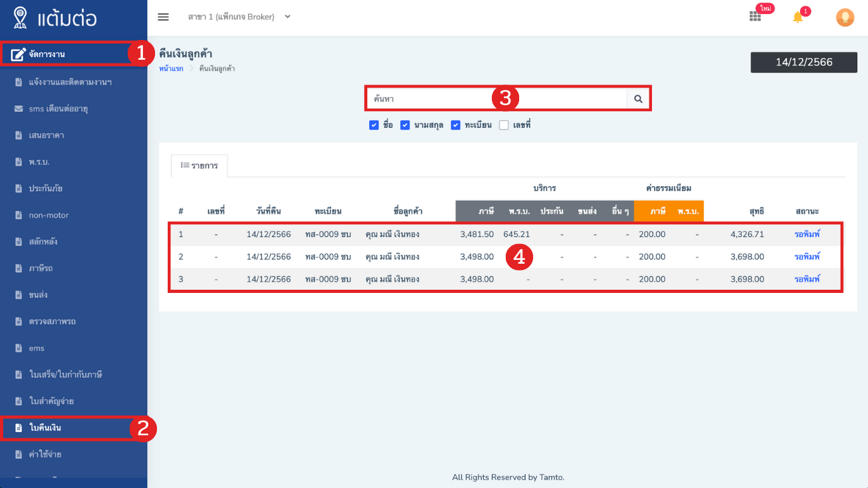Image resolution: width=868 pixels, height=488 pixels.
Task: Uncheck the ชื่อ search checkbox
Action: click(374, 125)
